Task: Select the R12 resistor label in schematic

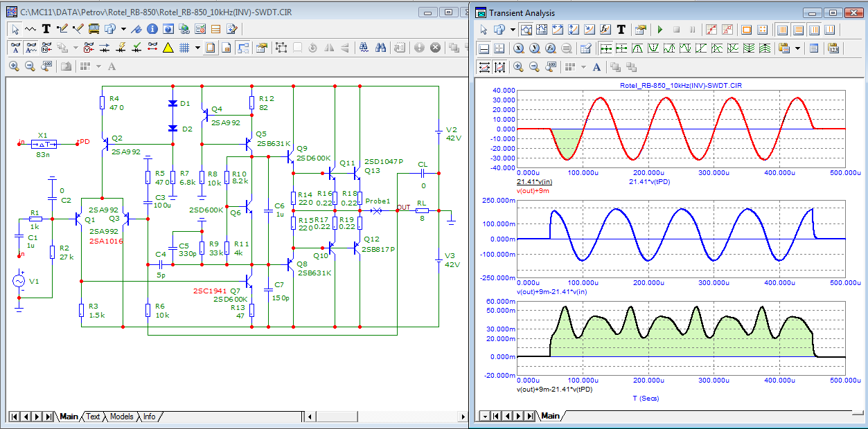Action: click(267, 99)
